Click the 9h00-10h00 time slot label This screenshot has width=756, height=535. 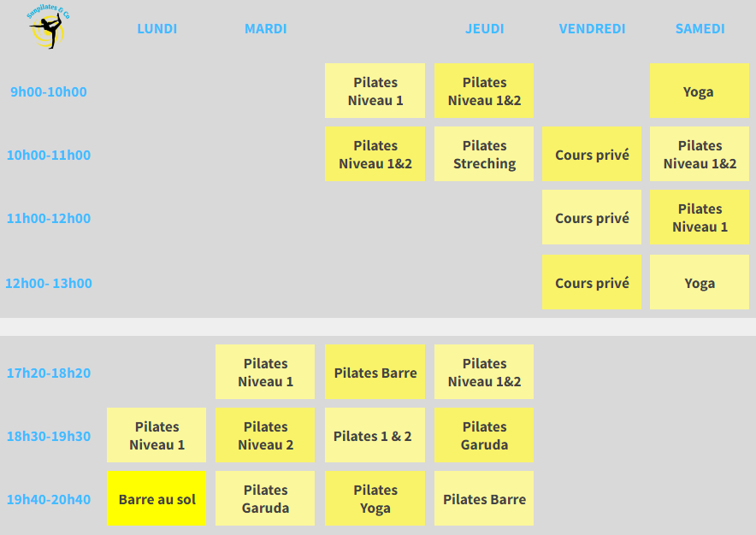[49, 91]
